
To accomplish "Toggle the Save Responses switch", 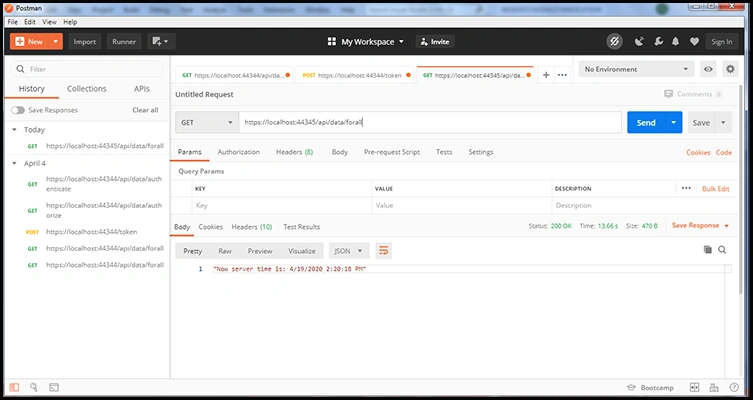I will [x=18, y=110].
